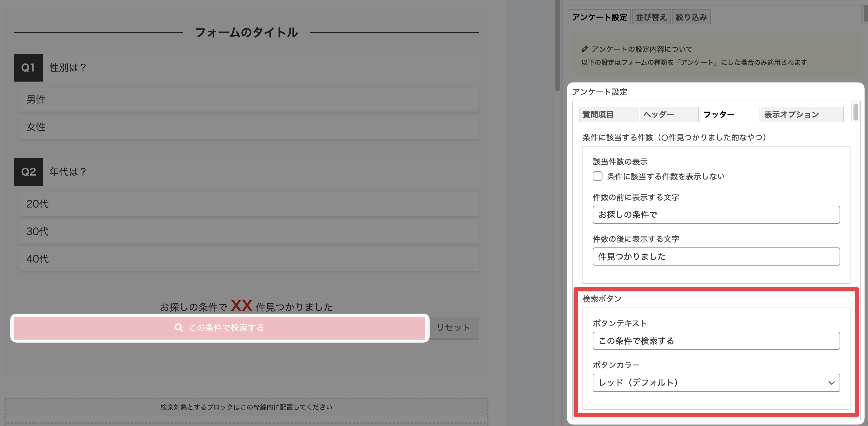
Task: Select the 男性 answer option
Action: click(x=249, y=100)
